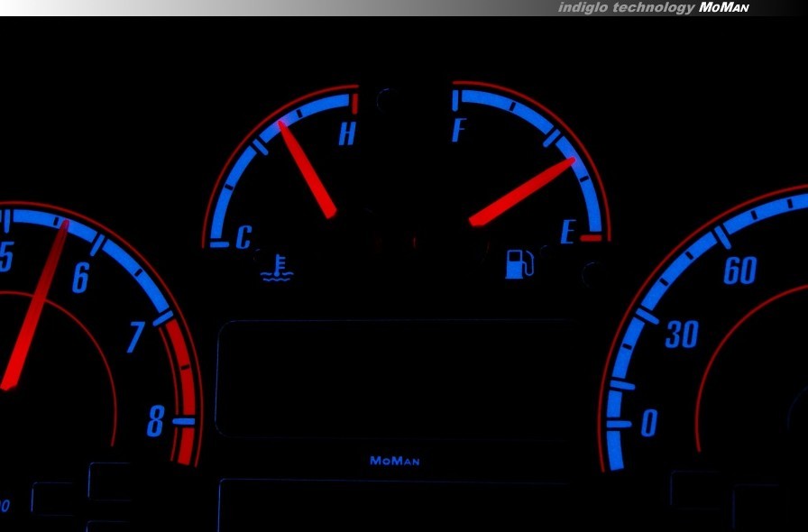808x532 pixels.
Task: Click the indiglo technology MoMan header text
Action: (653, 8)
